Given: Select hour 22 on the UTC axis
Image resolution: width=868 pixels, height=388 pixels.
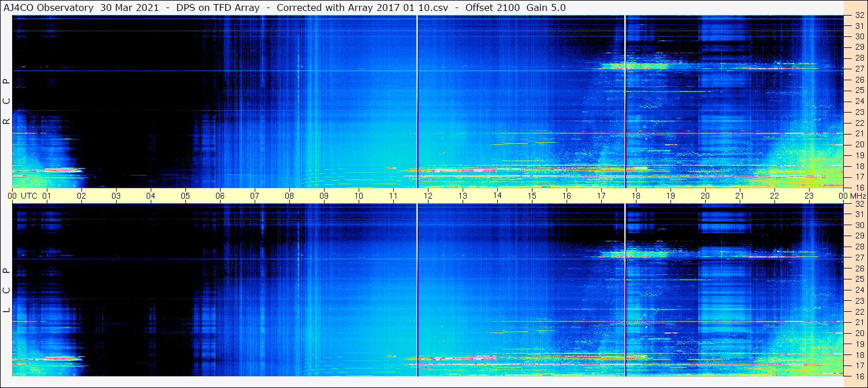Looking at the screenshot, I should 774,196.
